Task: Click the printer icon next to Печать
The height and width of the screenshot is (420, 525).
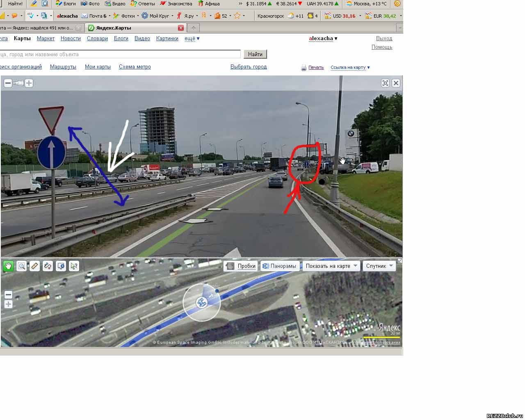Action: coord(304,68)
